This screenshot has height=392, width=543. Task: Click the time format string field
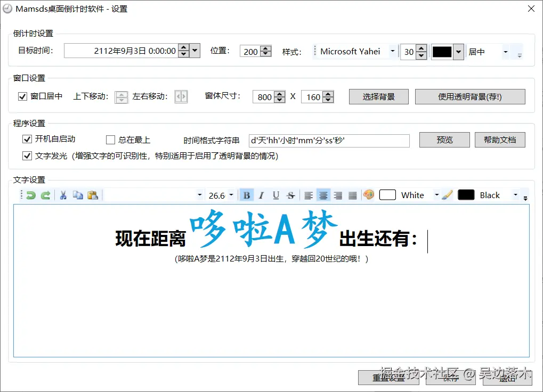[x=329, y=141]
